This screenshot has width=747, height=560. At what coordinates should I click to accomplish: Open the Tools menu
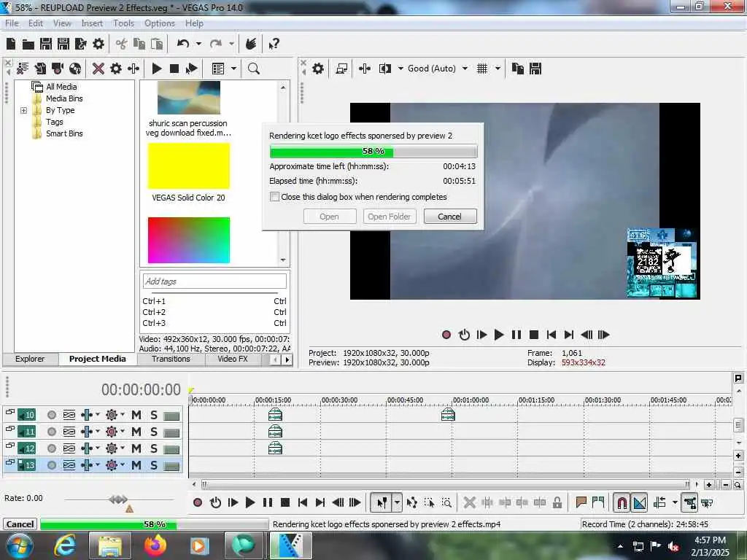123,23
